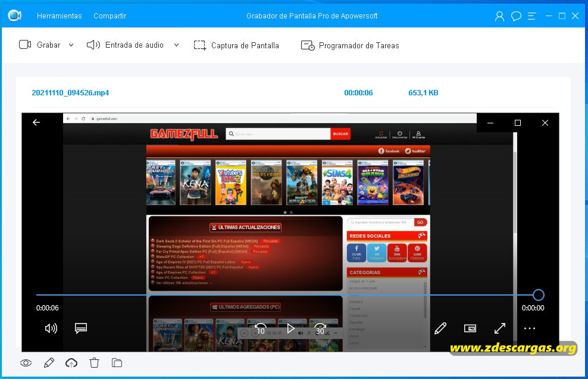Screen dimensions: 588x379
Task: Click the 0:00:00 remaining time label
Action: [x=533, y=308]
